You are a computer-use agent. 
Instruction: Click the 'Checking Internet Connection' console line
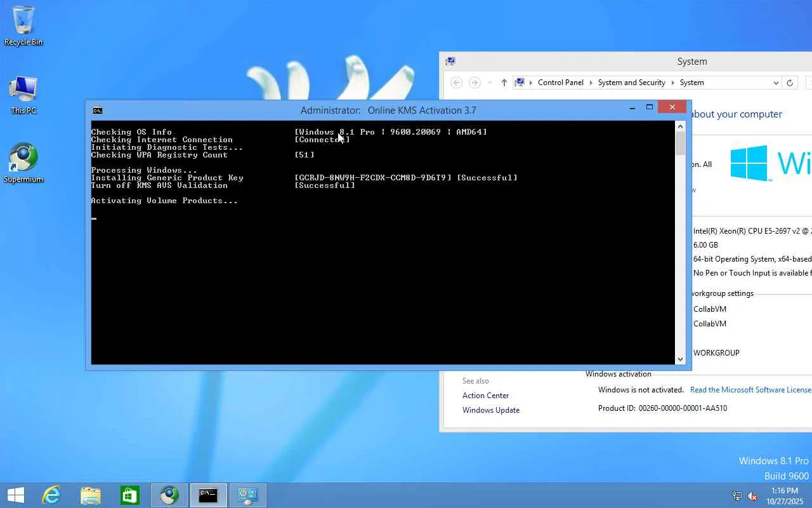click(x=162, y=140)
